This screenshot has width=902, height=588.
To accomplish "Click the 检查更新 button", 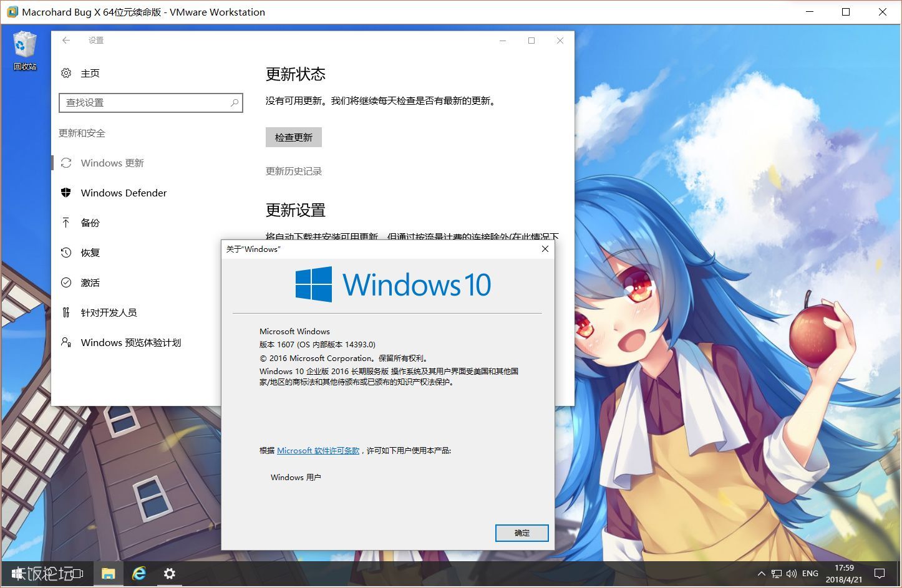I will pyautogui.click(x=294, y=137).
